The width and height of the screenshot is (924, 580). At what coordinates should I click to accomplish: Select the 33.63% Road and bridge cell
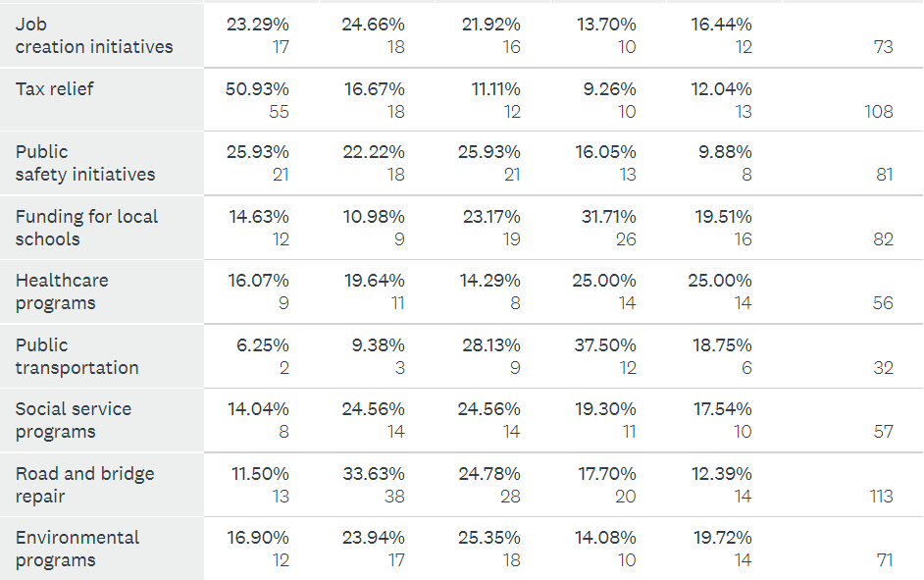pyautogui.click(x=374, y=474)
